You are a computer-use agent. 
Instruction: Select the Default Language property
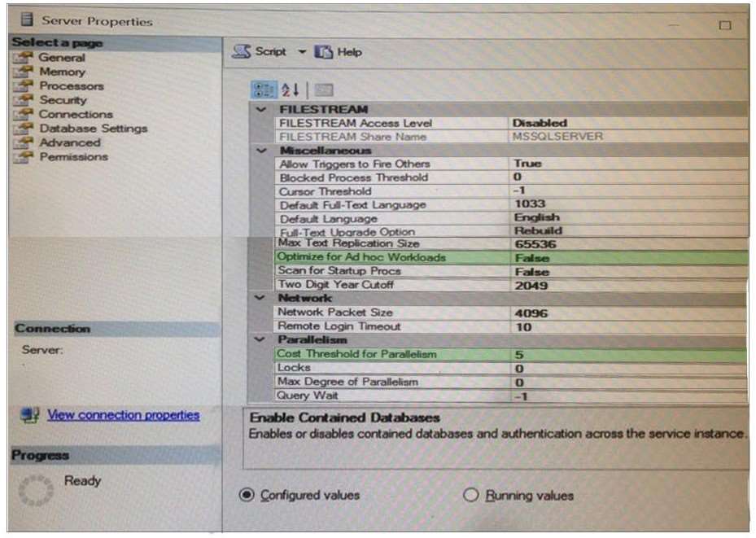pos(512,219)
